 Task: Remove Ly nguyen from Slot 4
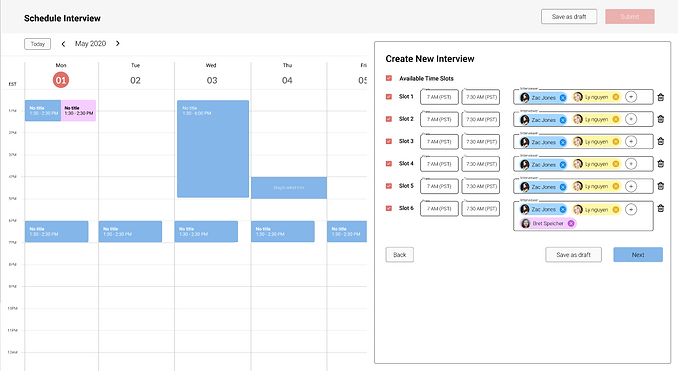coord(616,164)
